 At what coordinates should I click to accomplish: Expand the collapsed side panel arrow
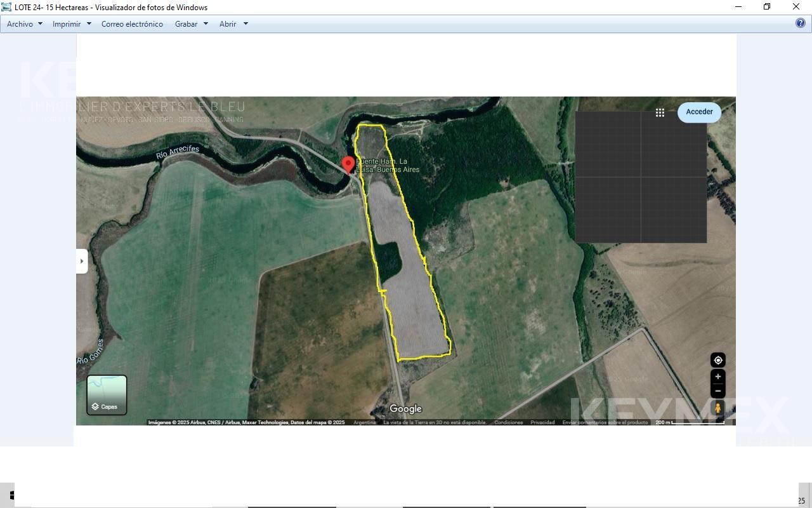(82, 261)
